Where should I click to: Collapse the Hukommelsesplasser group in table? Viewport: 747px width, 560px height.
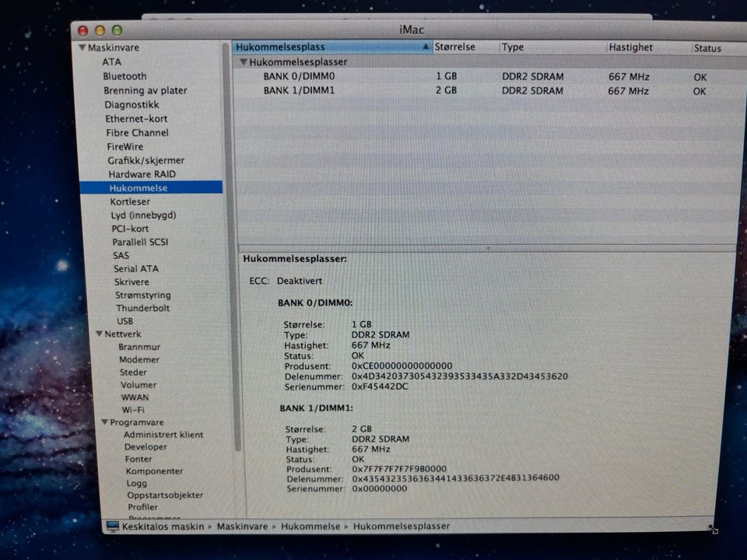click(244, 62)
